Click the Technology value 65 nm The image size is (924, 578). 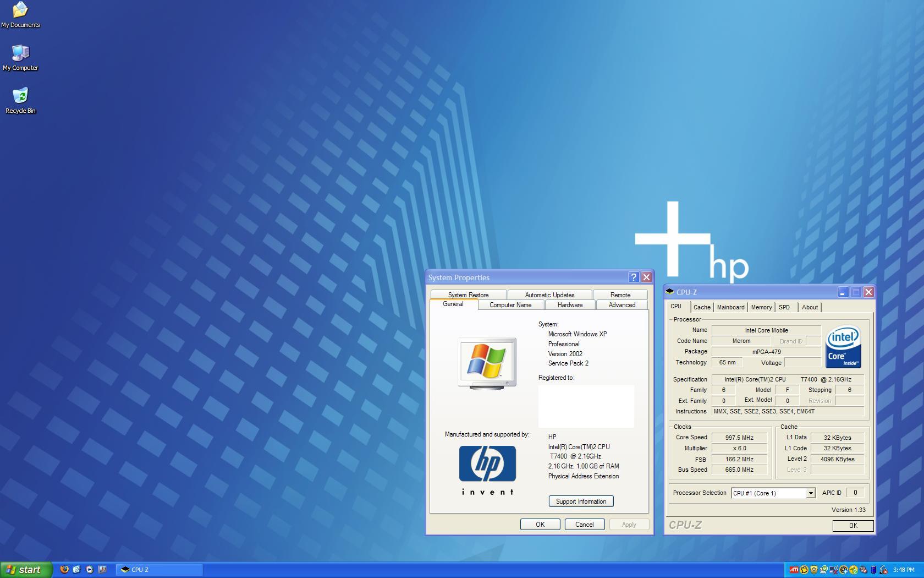pos(727,362)
